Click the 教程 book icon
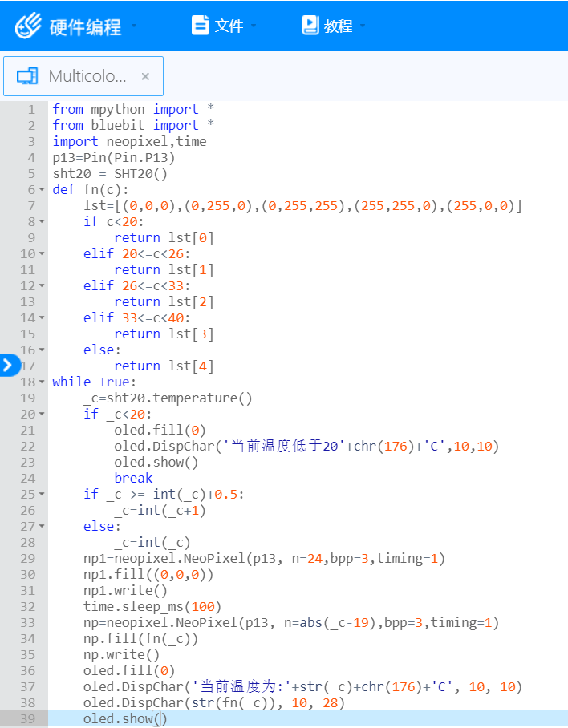 [310, 26]
